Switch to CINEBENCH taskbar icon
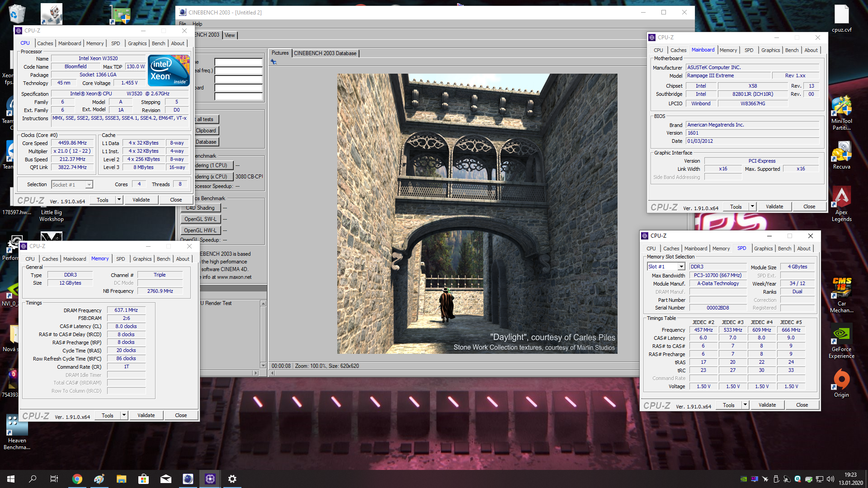 188,479
